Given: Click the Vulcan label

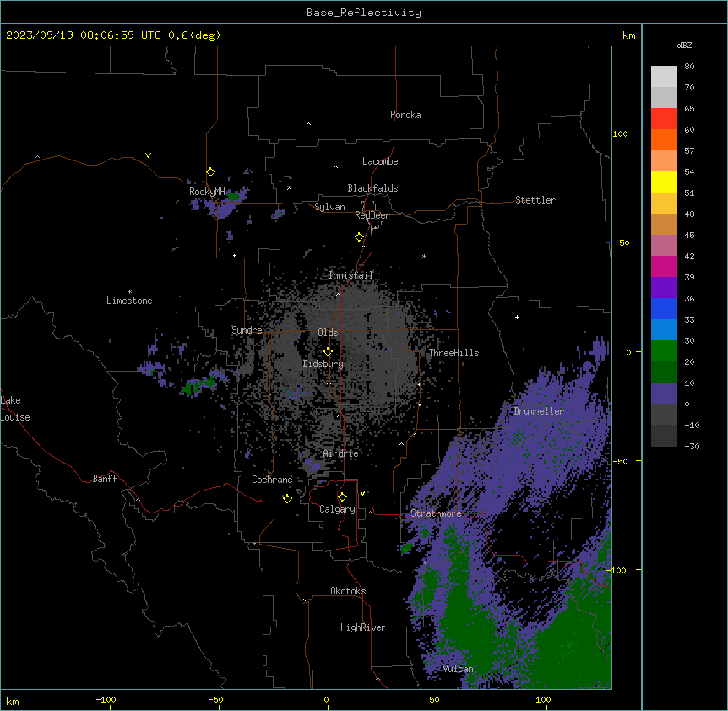Looking at the screenshot, I should (x=459, y=669).
